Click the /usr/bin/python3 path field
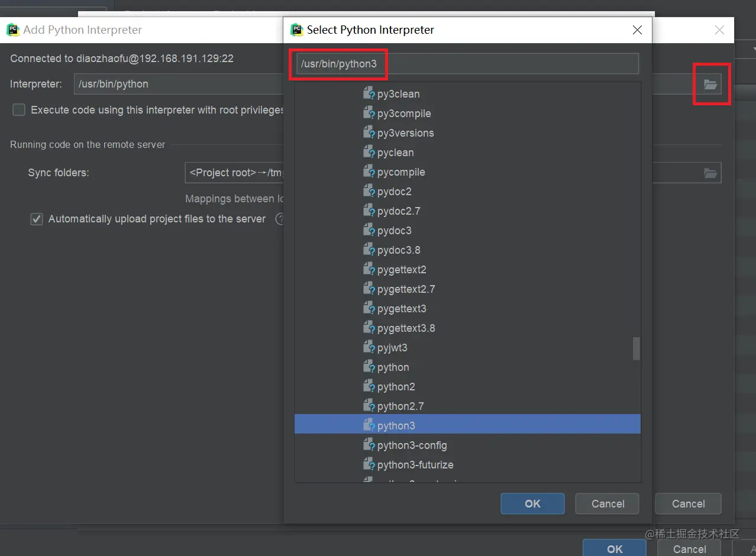The height and width of the screenshot is (556, 756). click(x=467, y=63)
